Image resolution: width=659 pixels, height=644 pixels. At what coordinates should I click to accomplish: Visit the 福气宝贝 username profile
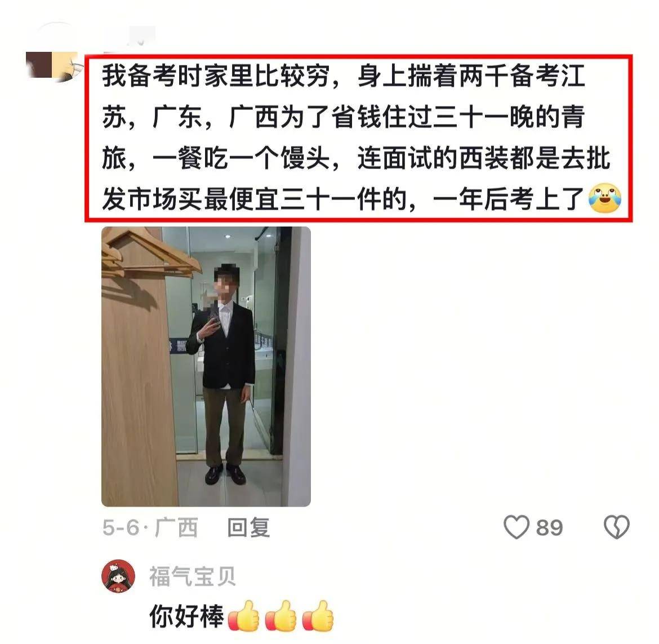(x=193, y=576)
